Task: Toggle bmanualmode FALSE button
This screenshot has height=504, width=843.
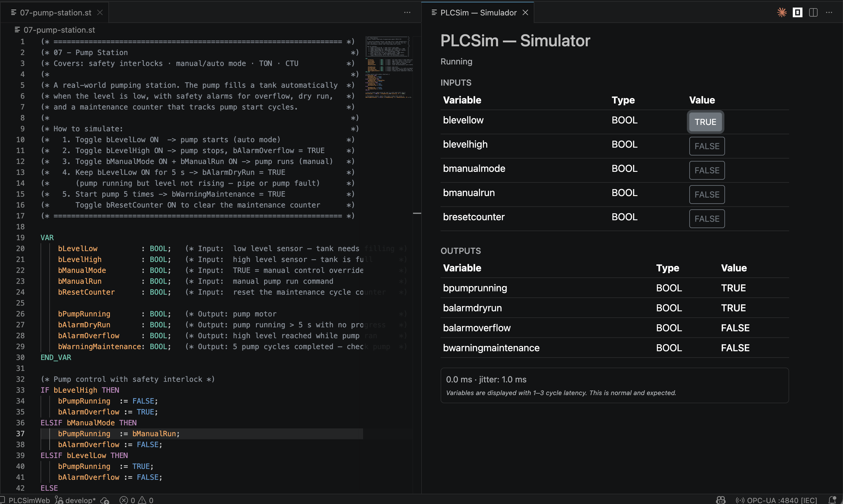Action: coord(707,170)
